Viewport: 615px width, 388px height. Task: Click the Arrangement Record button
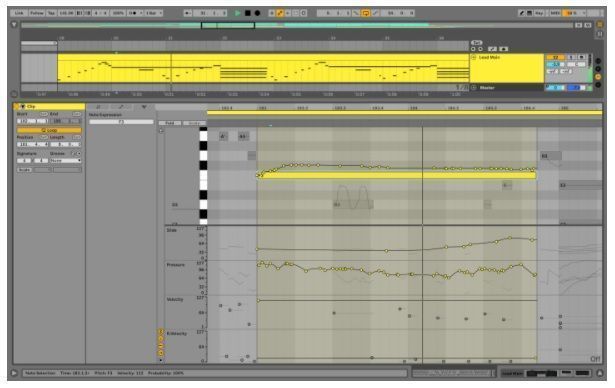click(257, 13)
